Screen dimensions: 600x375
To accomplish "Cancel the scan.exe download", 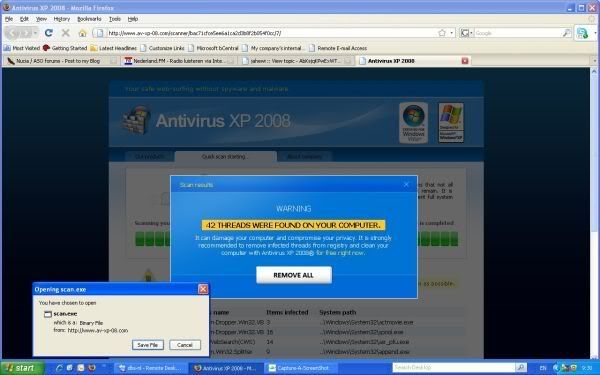I will [185, 345].
